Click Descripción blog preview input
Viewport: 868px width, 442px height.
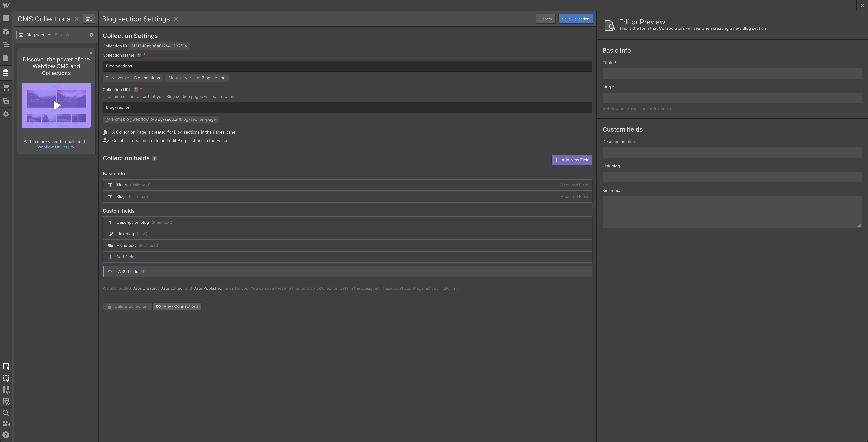(x=732, y=153)
